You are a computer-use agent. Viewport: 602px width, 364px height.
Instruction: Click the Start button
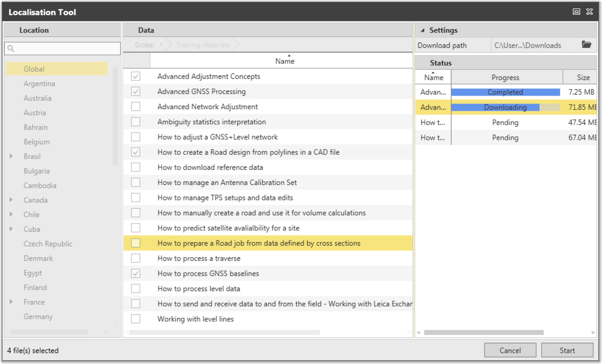[567, 350]
